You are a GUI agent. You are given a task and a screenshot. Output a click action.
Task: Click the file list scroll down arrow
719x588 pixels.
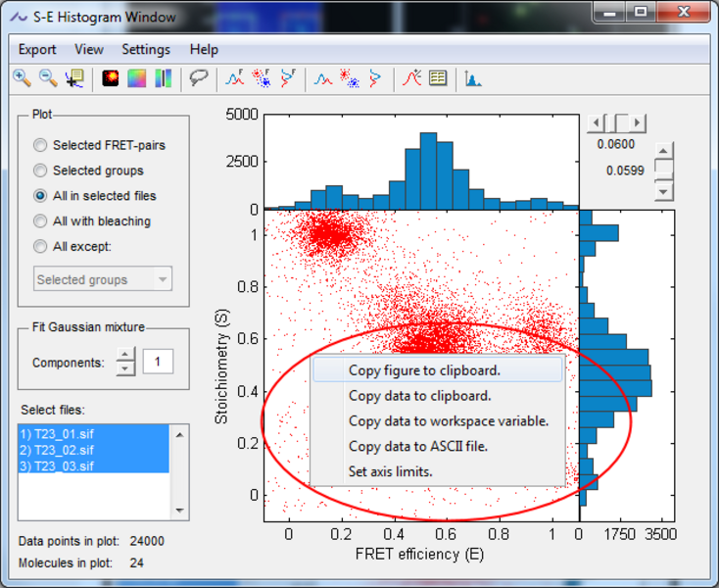[178, 511]
